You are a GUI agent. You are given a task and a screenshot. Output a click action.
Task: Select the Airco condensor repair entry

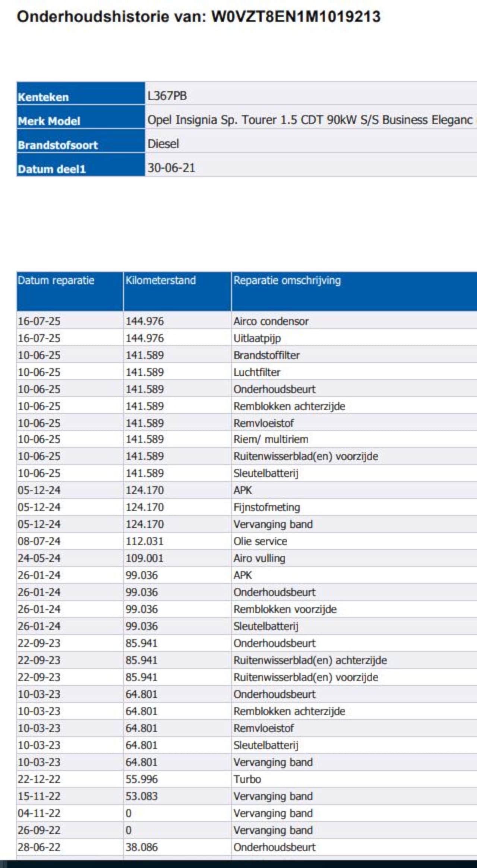[x=271, y=321]
